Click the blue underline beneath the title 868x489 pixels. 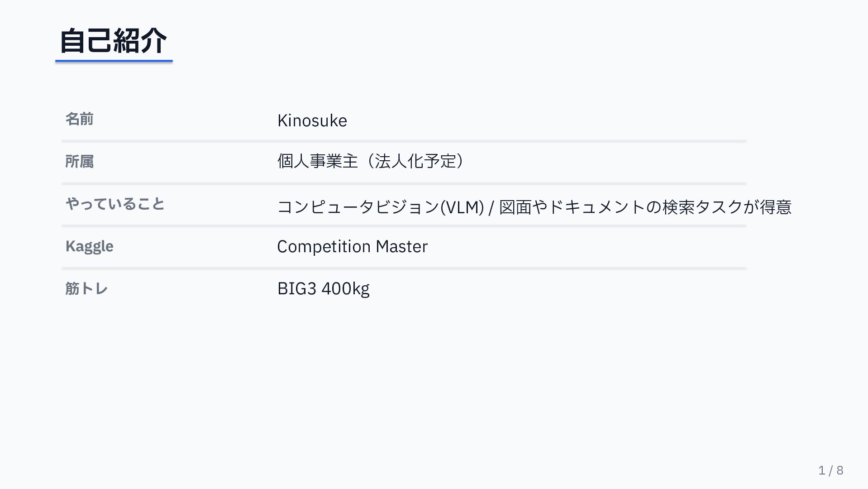tap(114, 61)
